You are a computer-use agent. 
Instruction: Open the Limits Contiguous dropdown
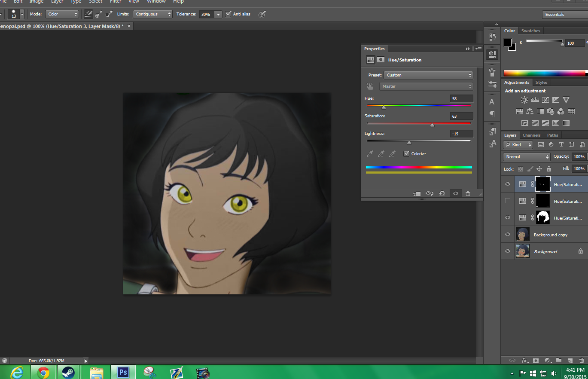[x=152, y=14]
